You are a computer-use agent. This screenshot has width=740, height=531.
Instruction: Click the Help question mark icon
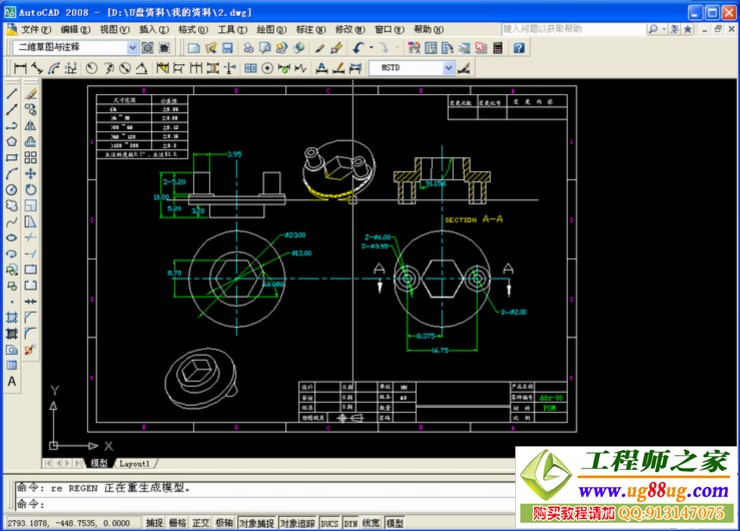(x=519, y=48)
